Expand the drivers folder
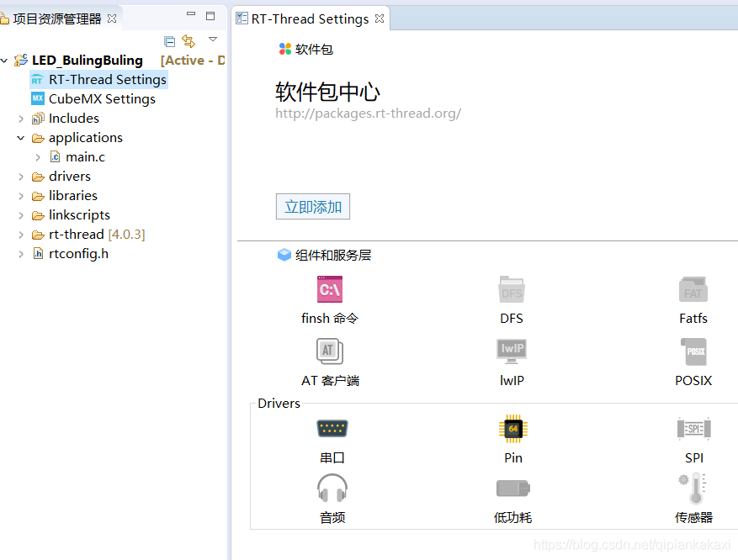This screenshot has width=738, height=560. coord(21,177)
